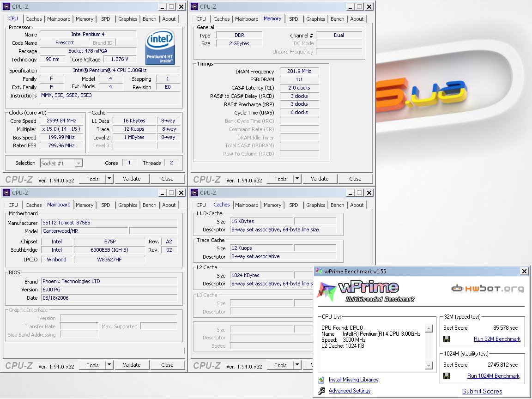Screen dimensions: 532x399
Task: Click the Channel # Dual value
Action: pyautogui.click(x=339, y=35)
